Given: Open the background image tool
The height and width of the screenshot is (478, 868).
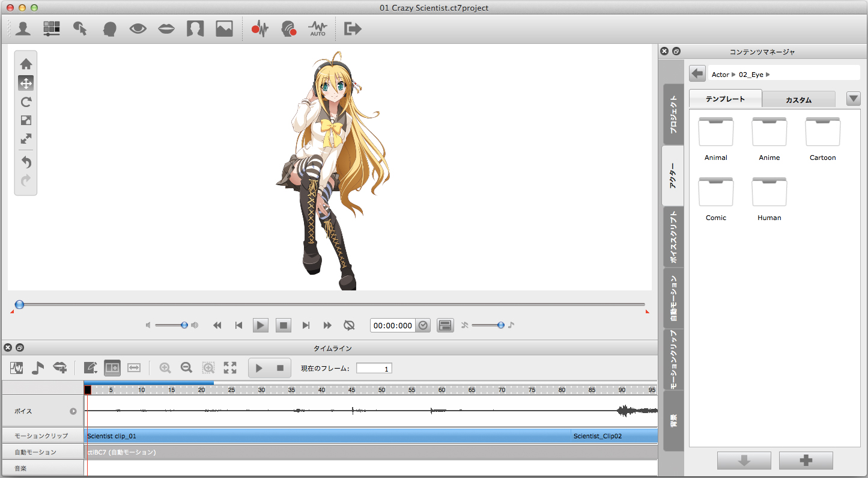Looking at the screenshot, I should (224, 28).
